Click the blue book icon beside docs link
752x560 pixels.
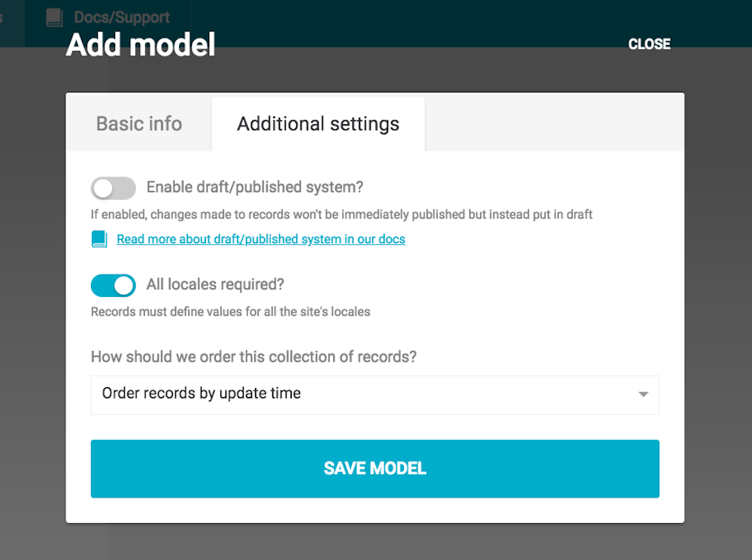pyautogui.click(x=99, y=239)
